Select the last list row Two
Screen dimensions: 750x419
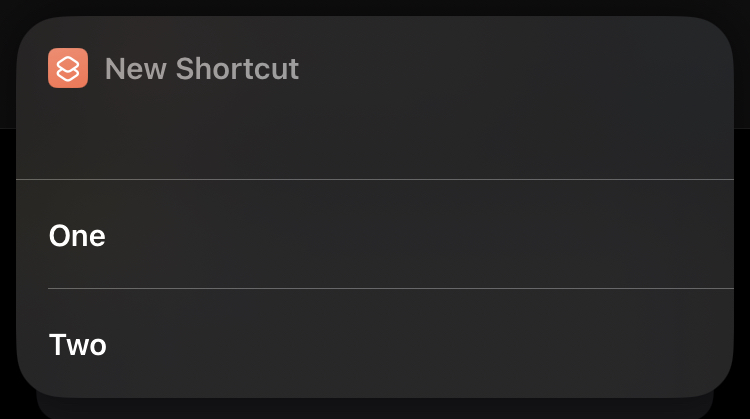[375, 345]
